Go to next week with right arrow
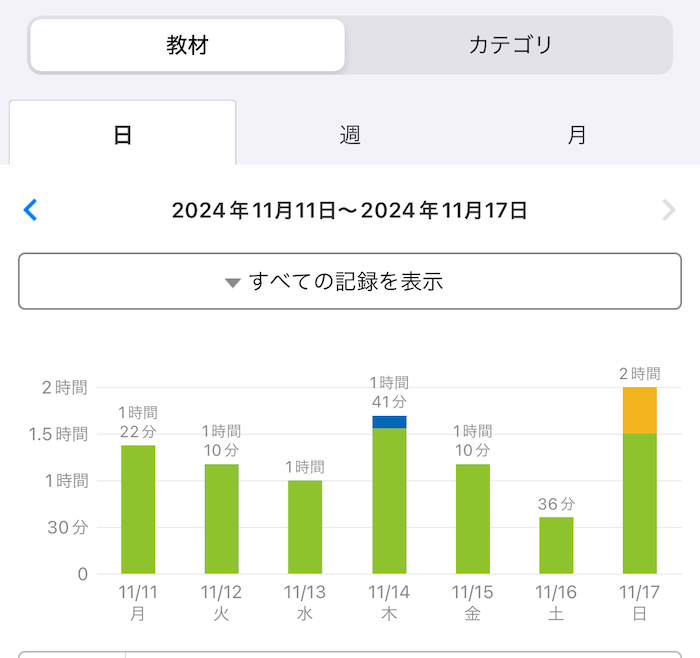This screenshot has width=700, height=658. pos(669,210)
